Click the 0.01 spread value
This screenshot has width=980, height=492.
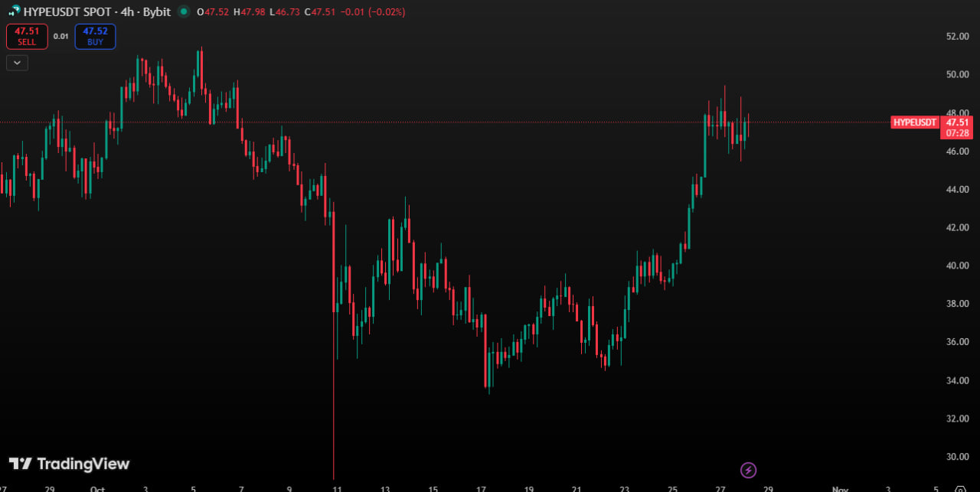coord(61,36)
